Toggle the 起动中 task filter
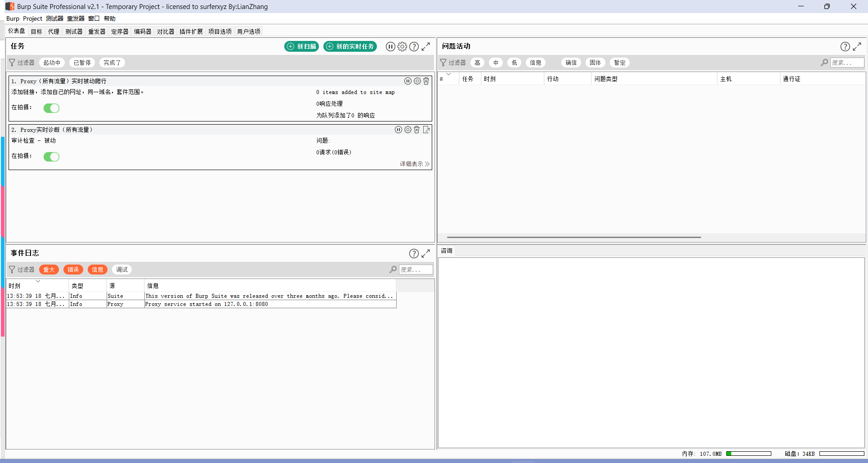 pos(52,63)
